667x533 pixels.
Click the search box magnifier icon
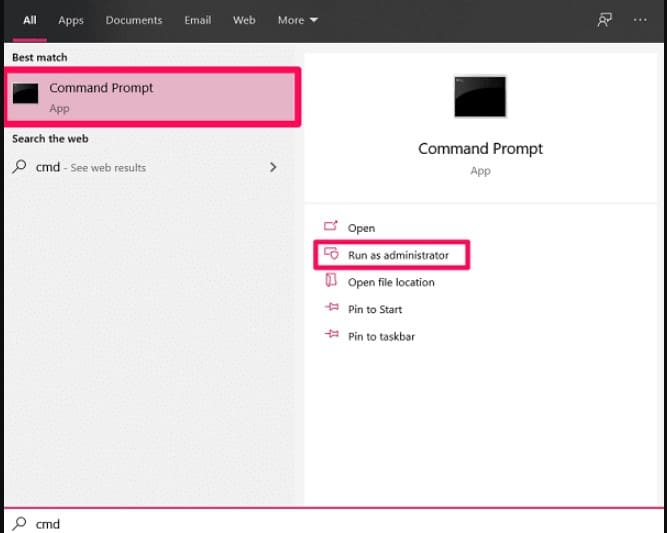click(x=19, y=523)
